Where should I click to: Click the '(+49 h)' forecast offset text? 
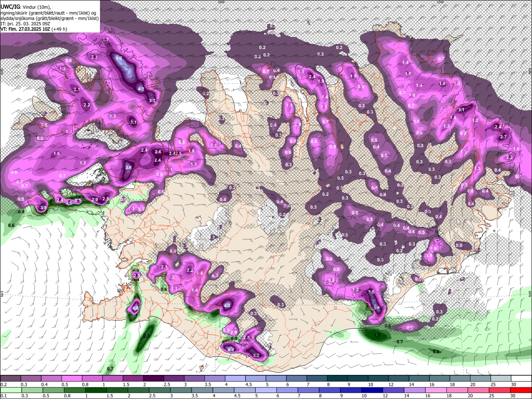[59, 29]
